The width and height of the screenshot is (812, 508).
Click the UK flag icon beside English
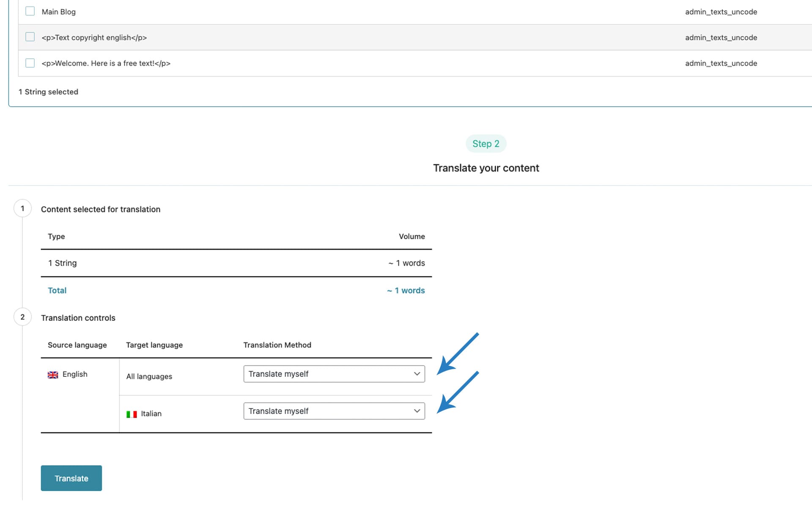(53, 375)
